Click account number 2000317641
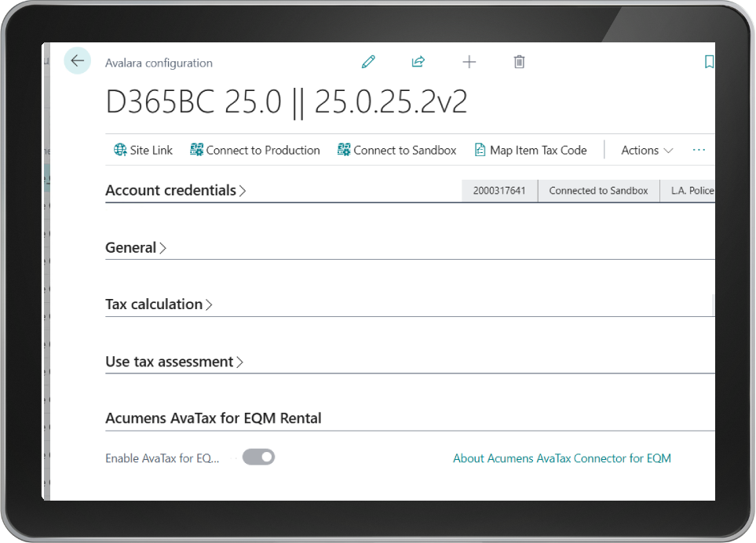Viewport: 756px width, 543px height. (499, 191)
